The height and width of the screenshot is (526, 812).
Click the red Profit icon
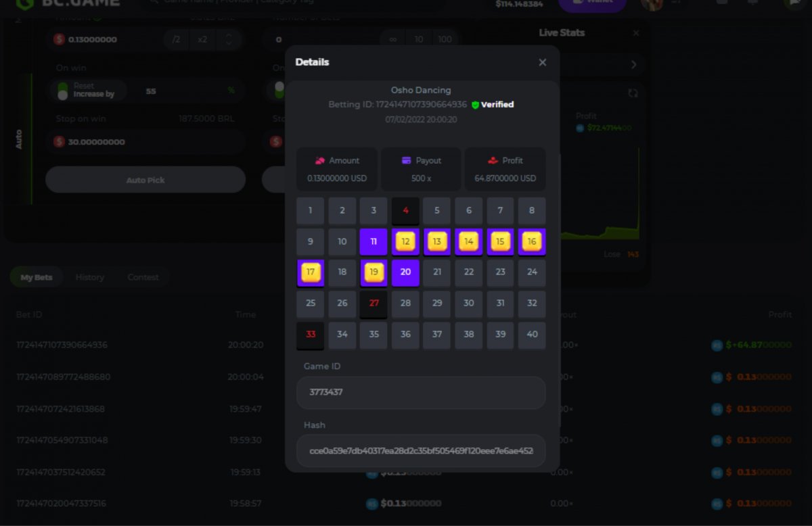point(493,161)
